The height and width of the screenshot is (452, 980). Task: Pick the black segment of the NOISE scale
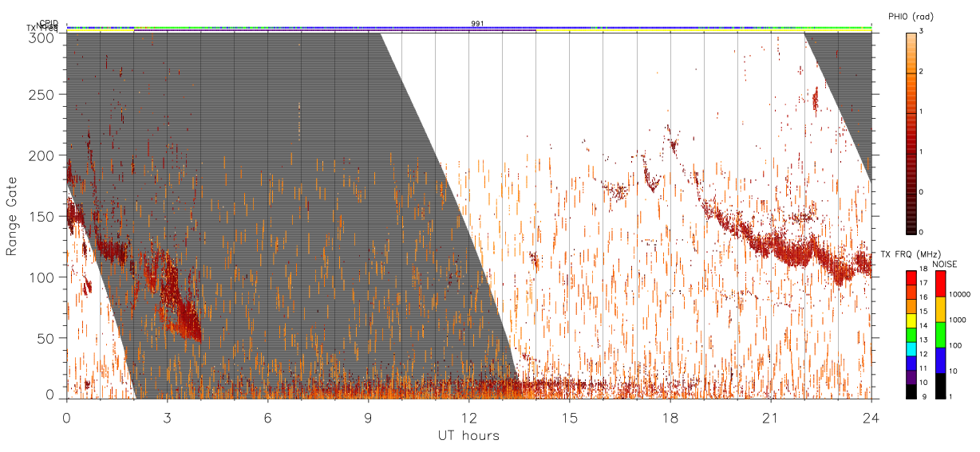pos(941,385)
